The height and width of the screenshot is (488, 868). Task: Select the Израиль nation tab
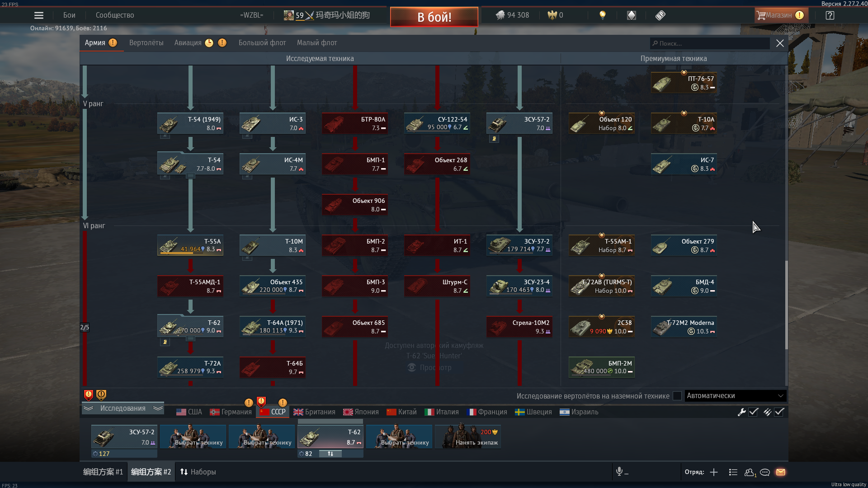[579, 412]
